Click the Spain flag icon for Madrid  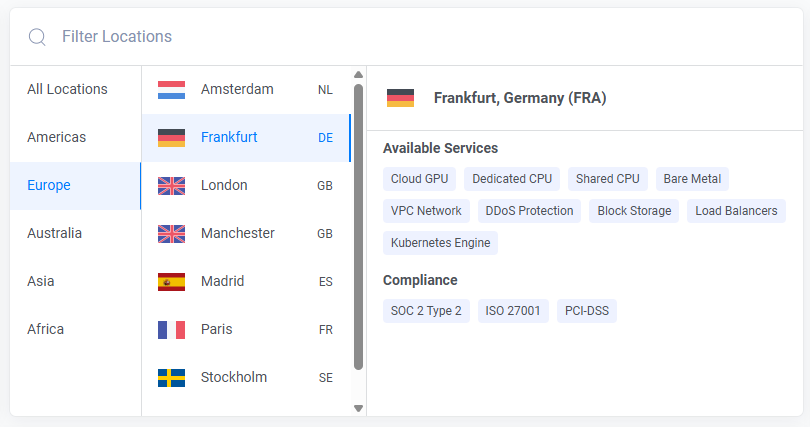pyautogui.click(x=171, y=282)
